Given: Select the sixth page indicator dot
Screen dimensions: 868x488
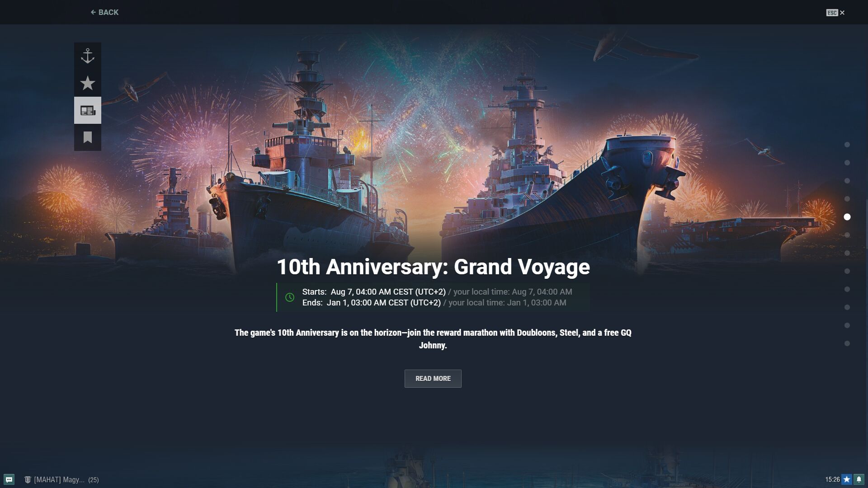Looking at the screenshot, I should point(847,235).
